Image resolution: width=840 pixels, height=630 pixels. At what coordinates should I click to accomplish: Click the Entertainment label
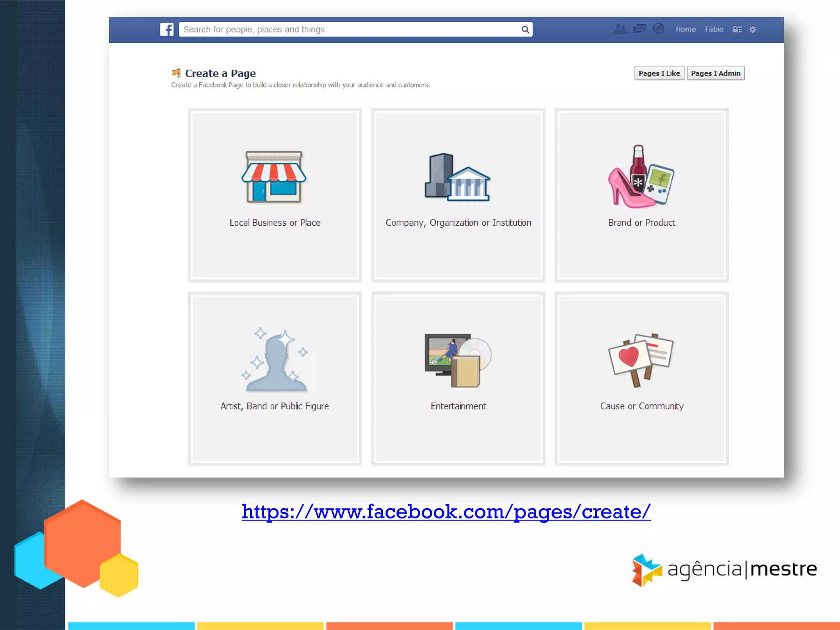[458, 406]
